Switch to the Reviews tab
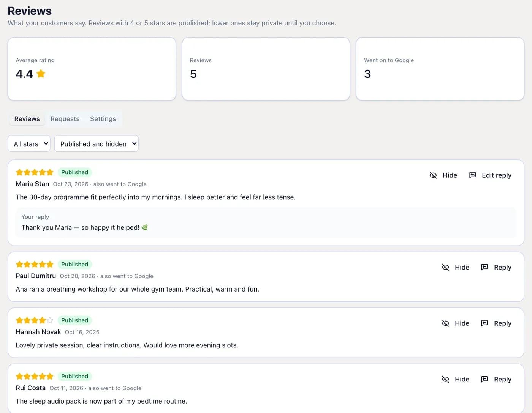Image resolution: width=532 pixels, height=413 pixels. 27,119
